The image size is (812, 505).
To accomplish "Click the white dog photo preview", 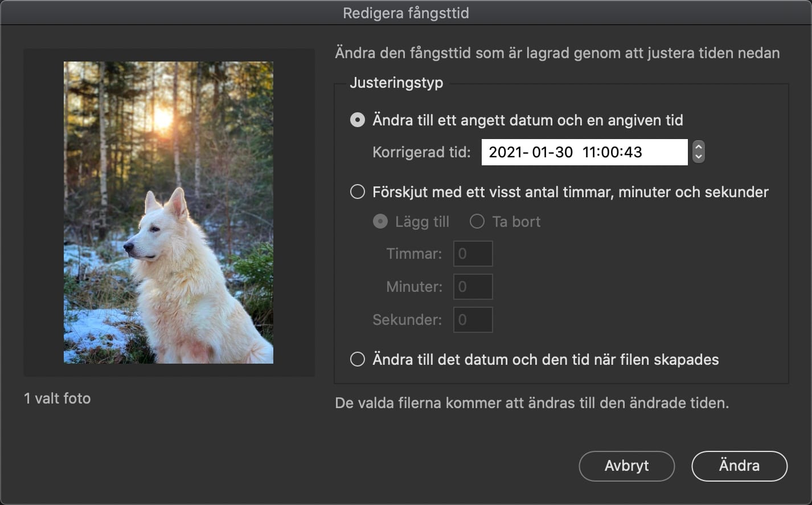I will 169,213.
